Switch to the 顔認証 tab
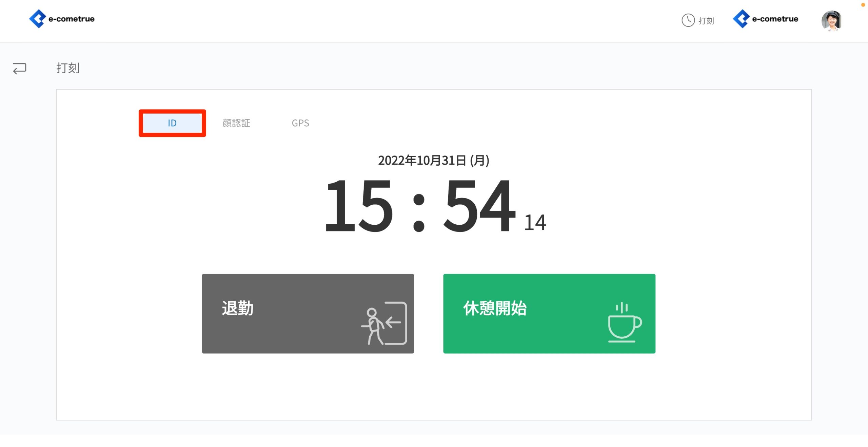 [236, 123]
